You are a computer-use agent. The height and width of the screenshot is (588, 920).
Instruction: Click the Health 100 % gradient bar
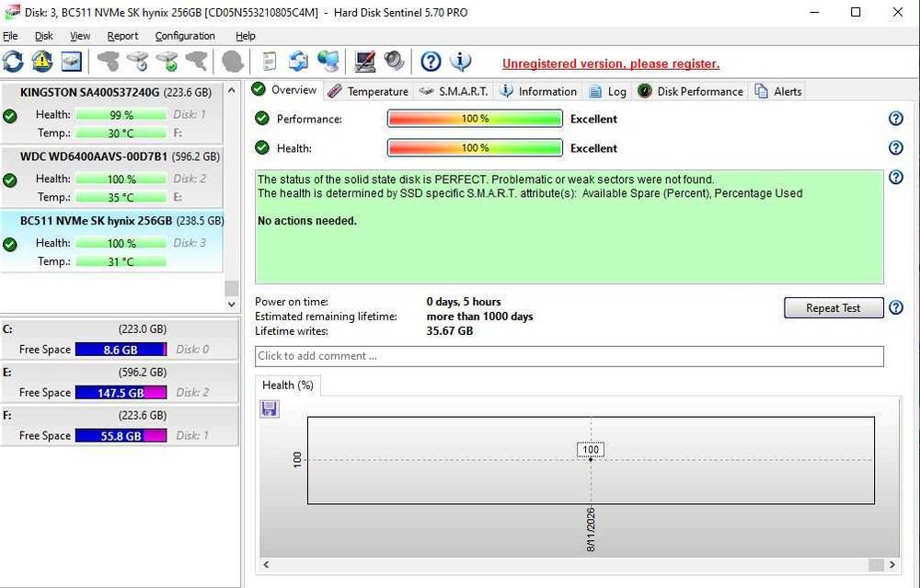click(x=475, y=148)
